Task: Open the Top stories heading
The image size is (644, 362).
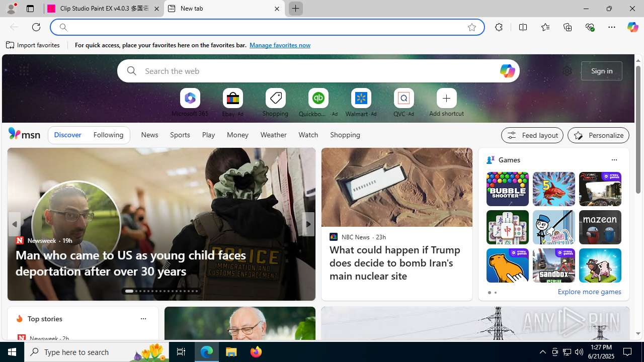Action: pyautogui.click(x=45, y=319)
